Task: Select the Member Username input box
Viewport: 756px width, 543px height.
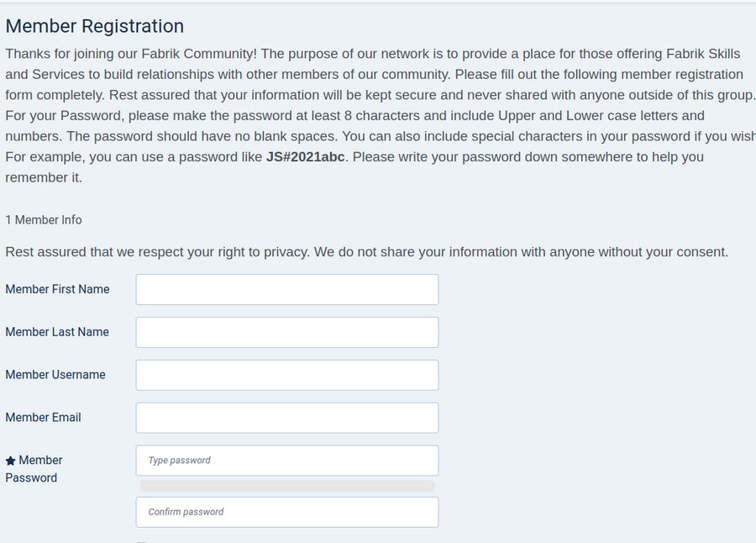Action: pyautogui.click(x=286, y=375)
